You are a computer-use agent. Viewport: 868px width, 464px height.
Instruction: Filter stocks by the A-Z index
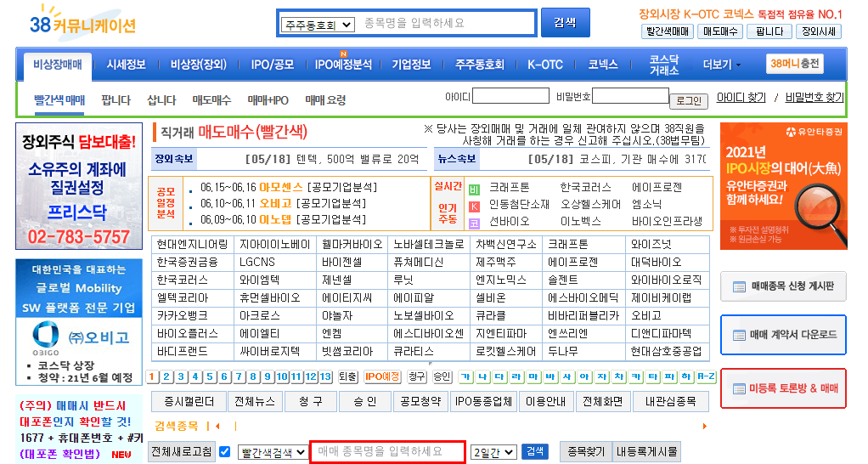[x=706, y=377]
